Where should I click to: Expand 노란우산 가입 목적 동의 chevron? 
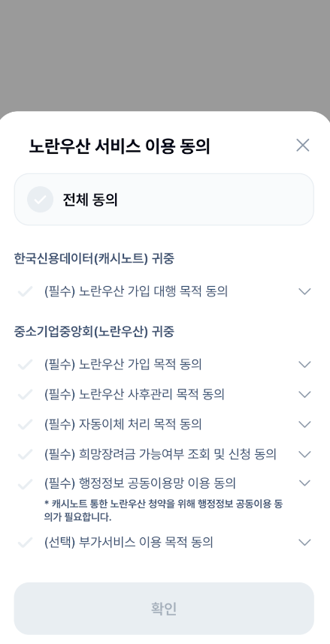[304, 364]
